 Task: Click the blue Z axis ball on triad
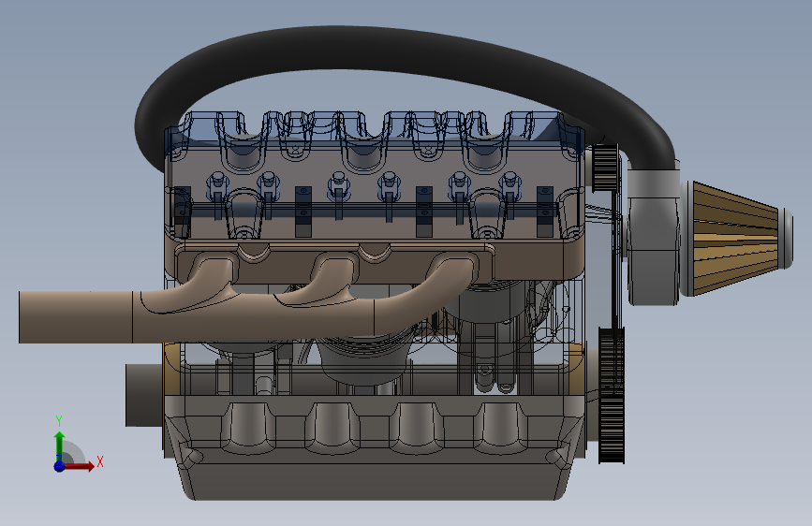click(x=59, y=466)
